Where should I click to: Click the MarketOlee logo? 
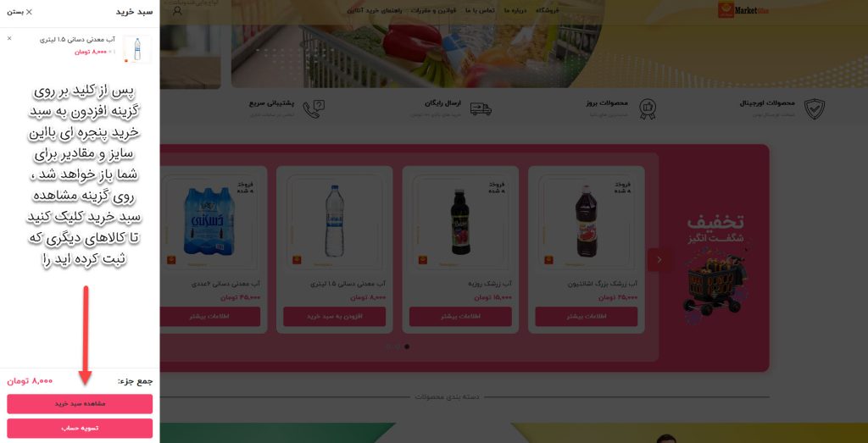[x=743, y=10]
